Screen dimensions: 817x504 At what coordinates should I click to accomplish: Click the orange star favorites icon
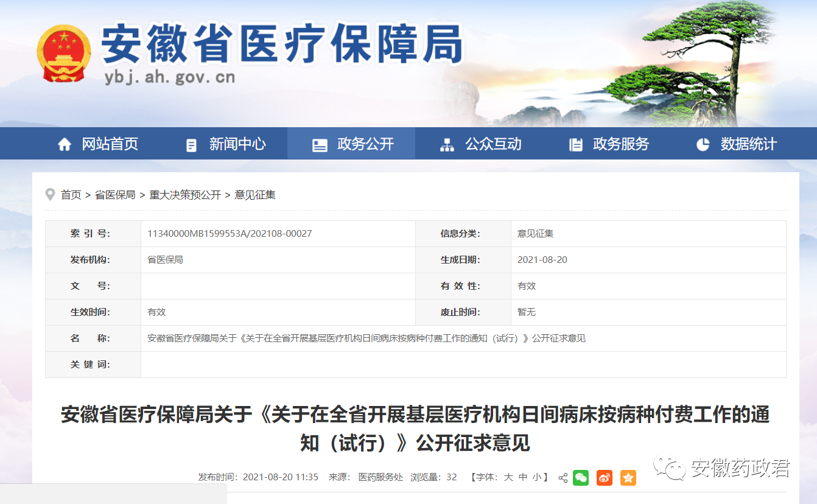click(628, 478)
